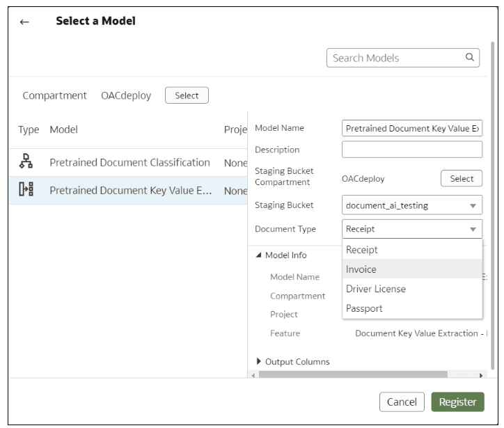
Task: Click Select for Staging Bucket Compartment
Action: point(462,179)
